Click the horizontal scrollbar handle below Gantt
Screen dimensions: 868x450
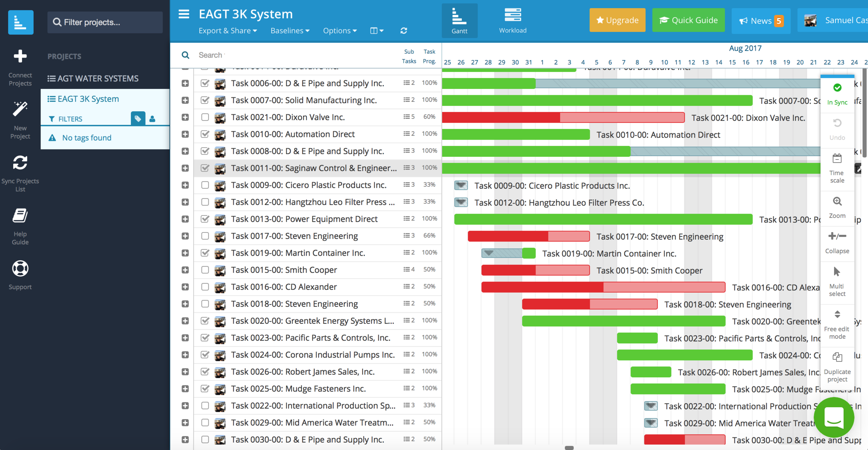point(569,448)
